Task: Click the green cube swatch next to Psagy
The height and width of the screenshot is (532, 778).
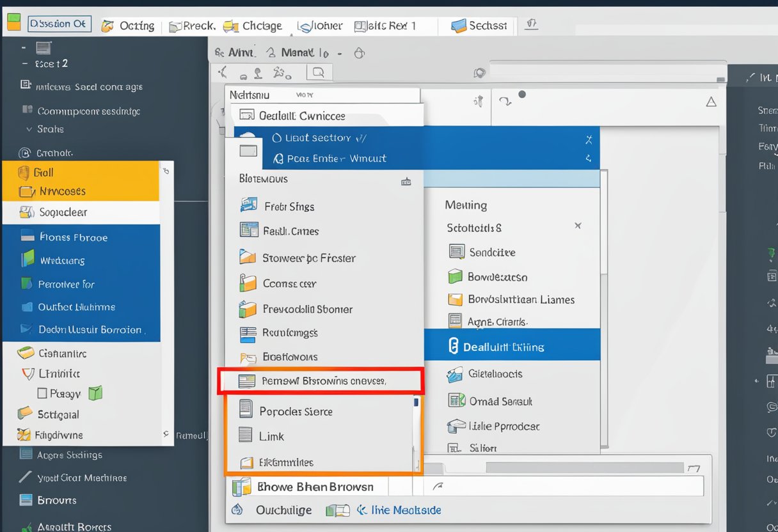Action: click(x=95, y=393)
